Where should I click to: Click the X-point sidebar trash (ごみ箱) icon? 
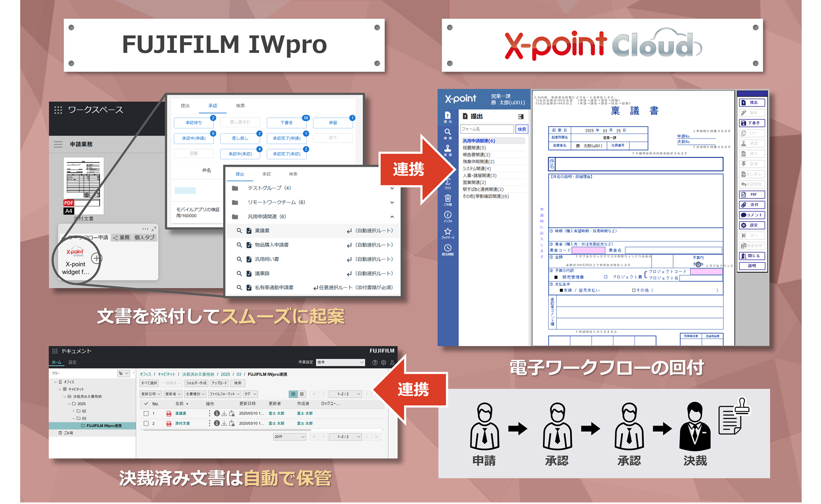(448, 198)
